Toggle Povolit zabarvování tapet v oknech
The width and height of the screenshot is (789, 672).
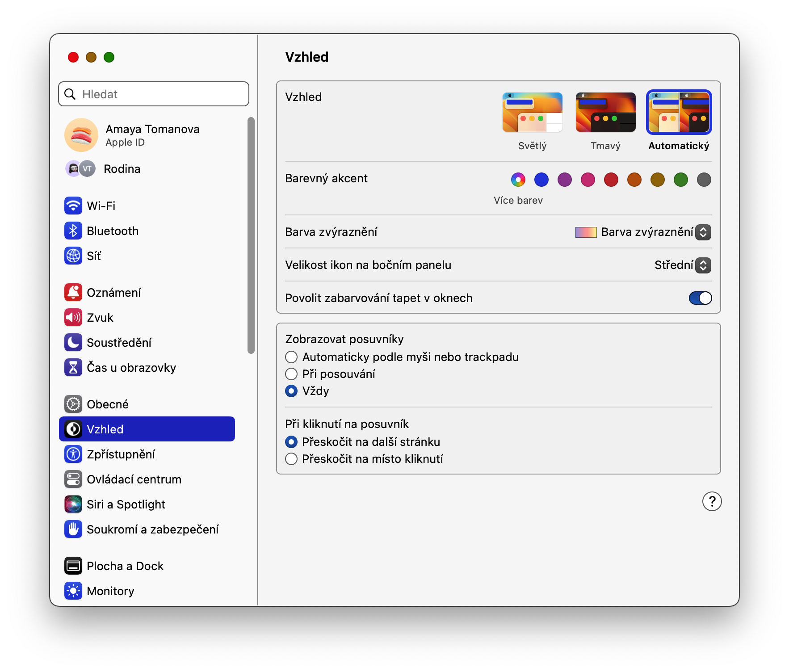coord(700,298)
